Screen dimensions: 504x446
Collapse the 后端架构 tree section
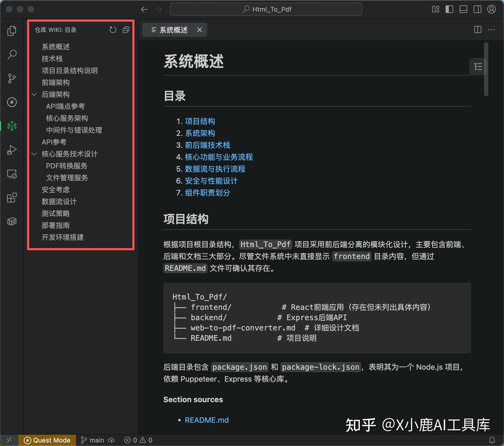pyautogui.click(x=34, y=94)
